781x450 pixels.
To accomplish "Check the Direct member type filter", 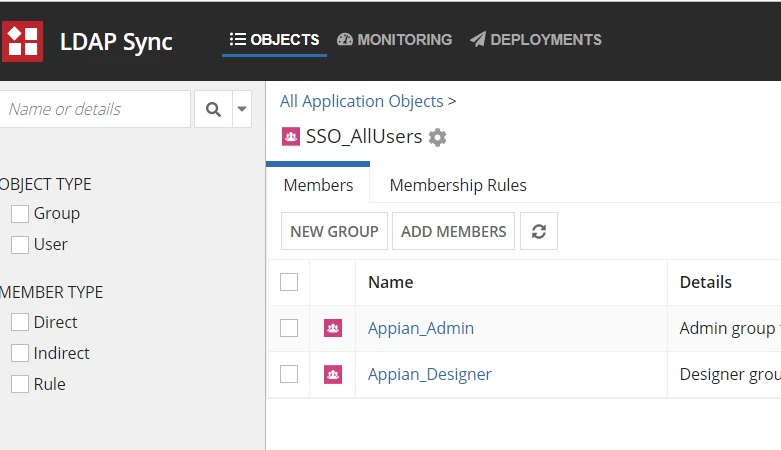I will (x=20, y=322).
